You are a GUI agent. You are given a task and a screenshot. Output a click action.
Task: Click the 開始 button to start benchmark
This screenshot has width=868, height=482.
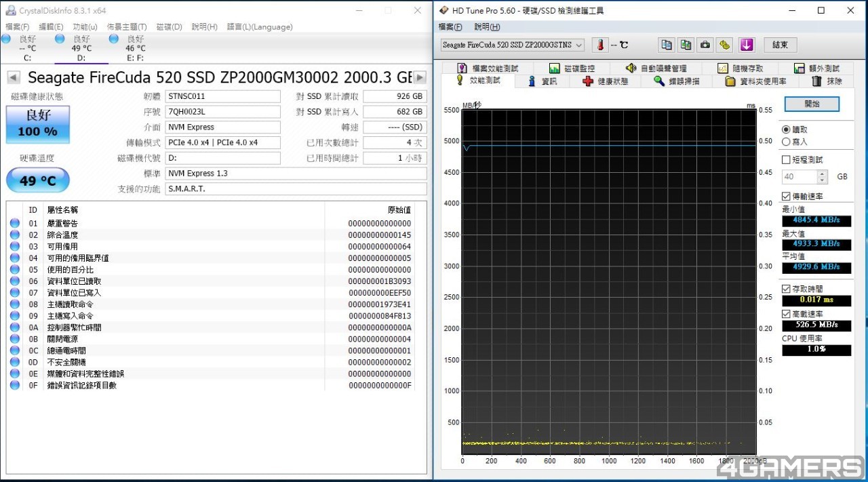(812, 104)
